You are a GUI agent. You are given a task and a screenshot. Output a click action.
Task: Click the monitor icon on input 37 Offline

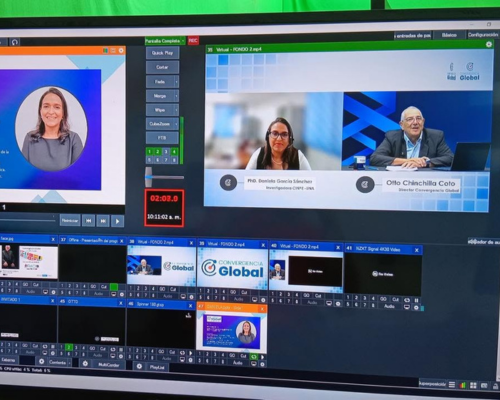click(113, 294)
